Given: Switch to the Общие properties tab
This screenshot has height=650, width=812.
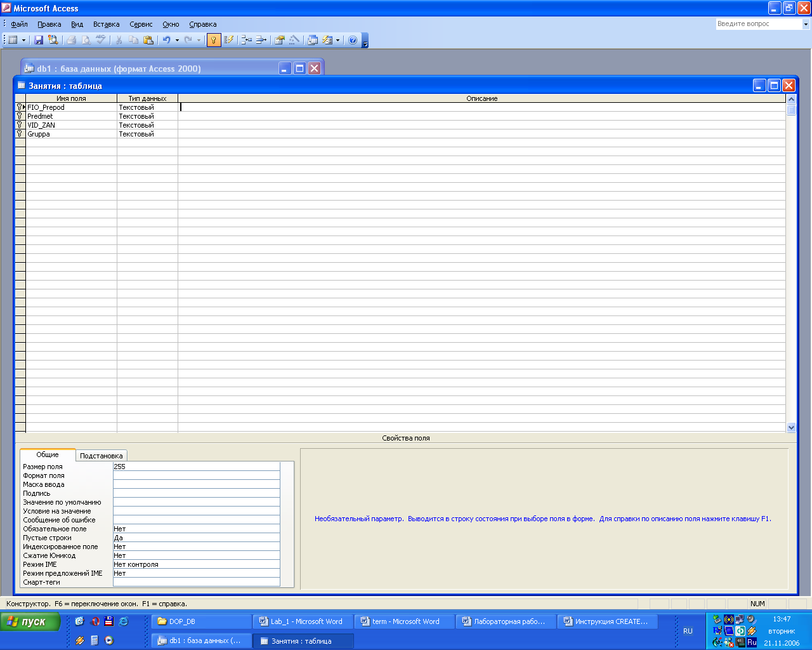Looking at the screenshot, I should (48, 454).
